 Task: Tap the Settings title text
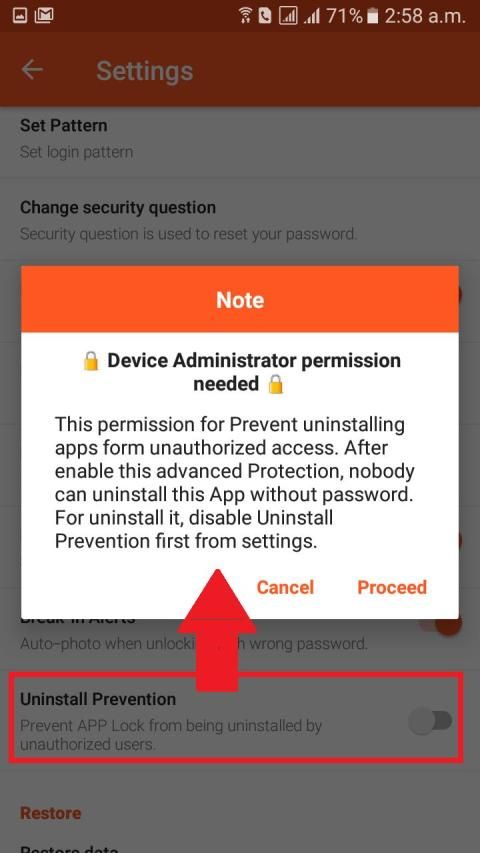[145, 71]
